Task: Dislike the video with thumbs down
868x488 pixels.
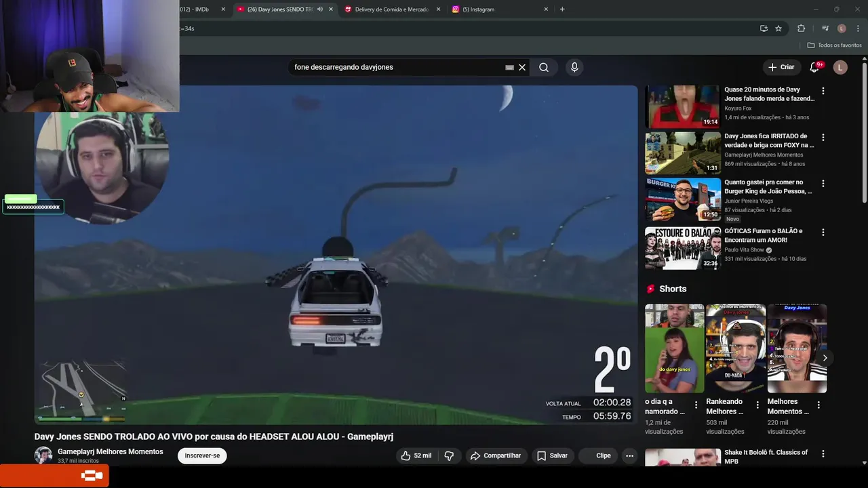Action: coord(449,455)
